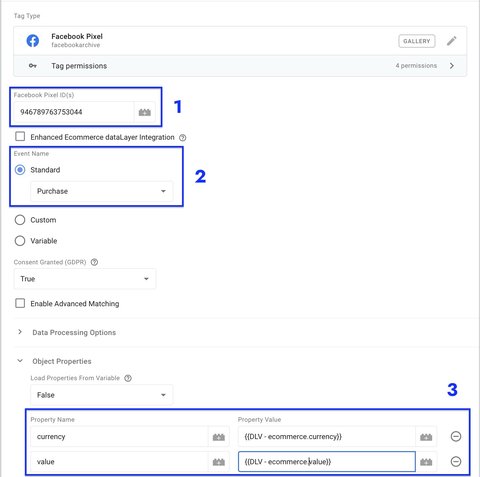Image resolution: width=480 pixels, height=477 pixels.
Task: Open help for Consent Granted (GDPR)
Action: 94,262
